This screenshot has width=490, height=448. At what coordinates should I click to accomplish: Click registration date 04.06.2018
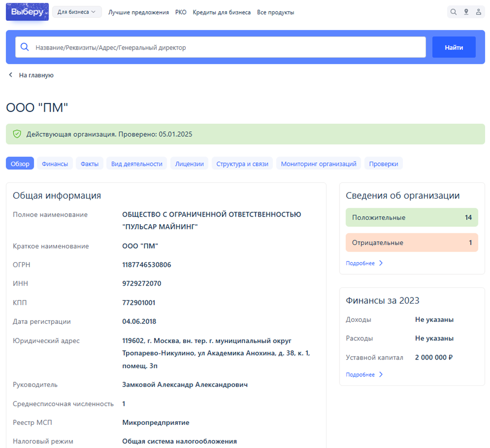point(139,321)
